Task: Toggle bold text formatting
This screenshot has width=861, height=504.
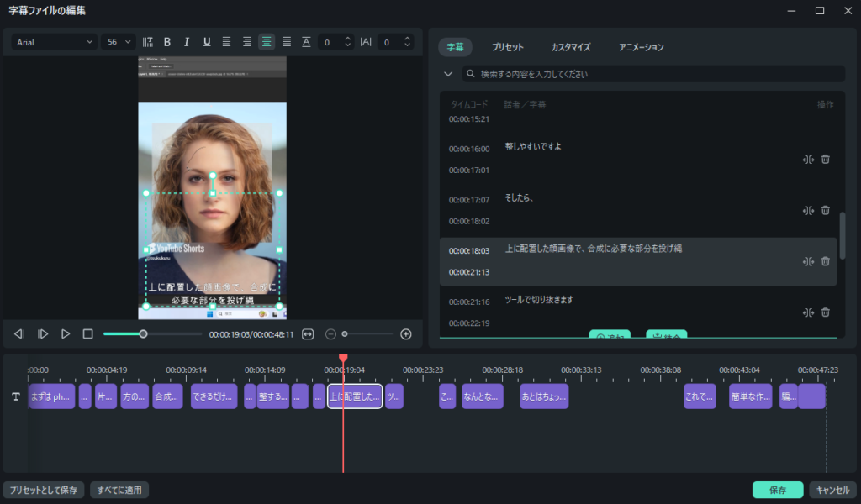Action: tap(167, 41)
